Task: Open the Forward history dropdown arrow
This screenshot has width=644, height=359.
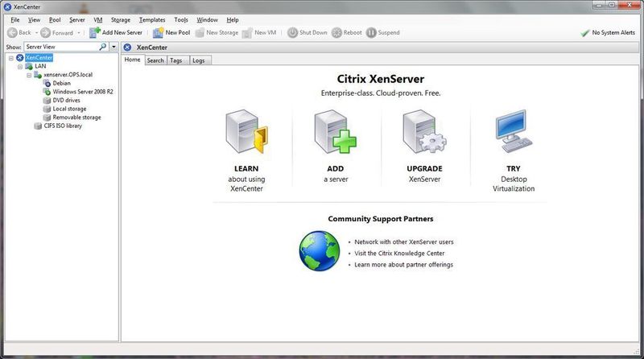Action: (78, 32)
